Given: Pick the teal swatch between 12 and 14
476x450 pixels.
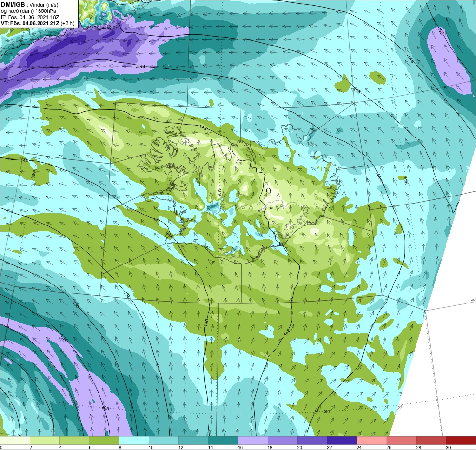Looking at the screenshot, I should [194, 440].
